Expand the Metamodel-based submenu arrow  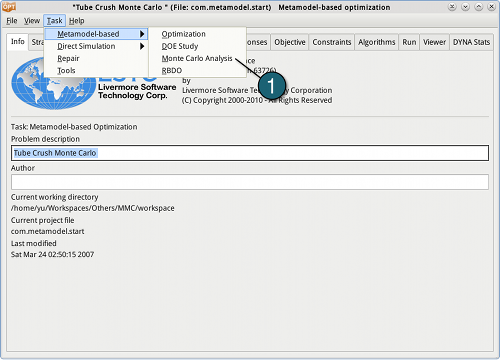point(142,34)
